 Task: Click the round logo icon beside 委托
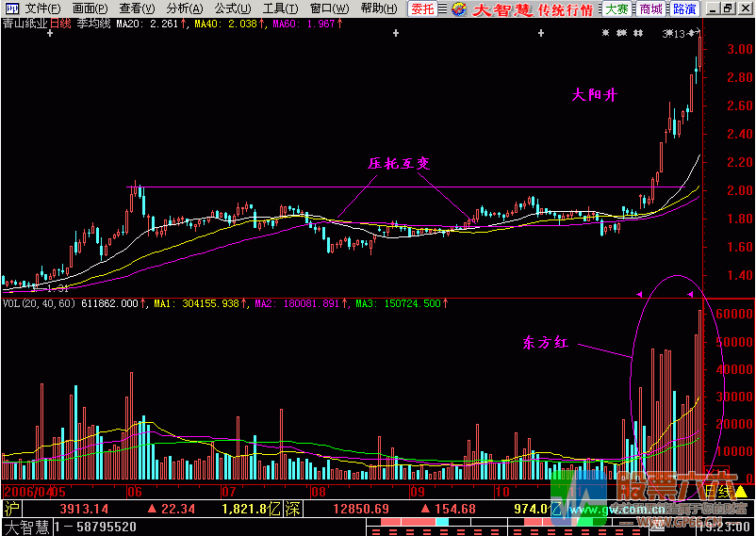click(456, 8)
